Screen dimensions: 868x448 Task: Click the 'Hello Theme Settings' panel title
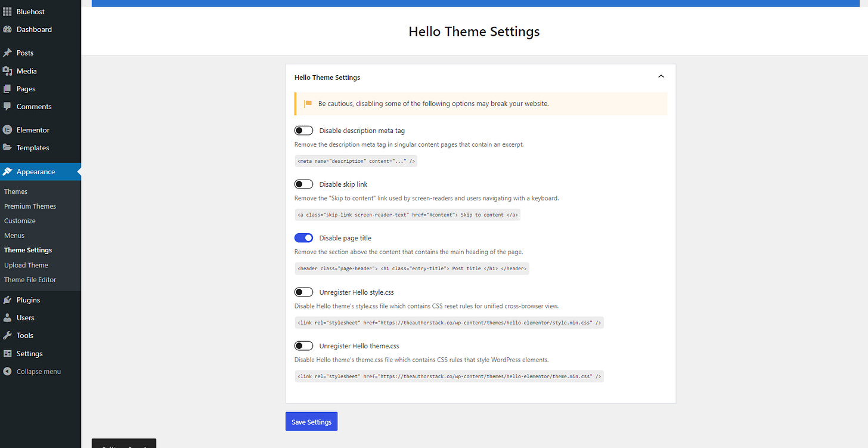click(327, 78)
